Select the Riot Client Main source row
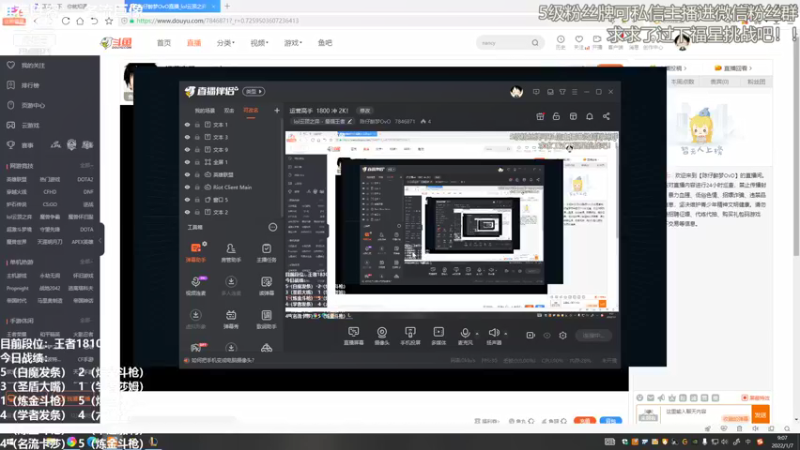 (231, 187)
